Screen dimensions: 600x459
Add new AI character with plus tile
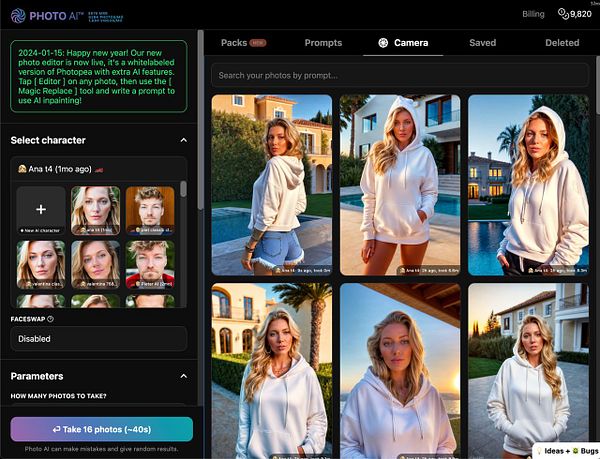pos(41,210)
